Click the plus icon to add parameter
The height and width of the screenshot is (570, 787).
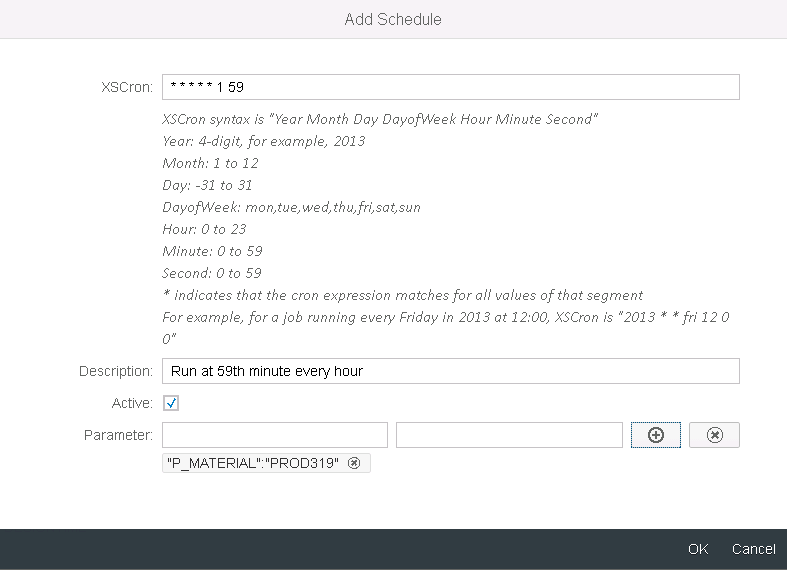pyautogui.click(x=656, y=435)
